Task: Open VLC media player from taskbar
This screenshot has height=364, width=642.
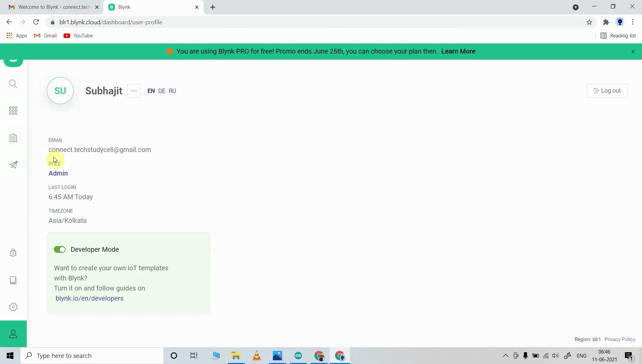Action: (257, 356)
